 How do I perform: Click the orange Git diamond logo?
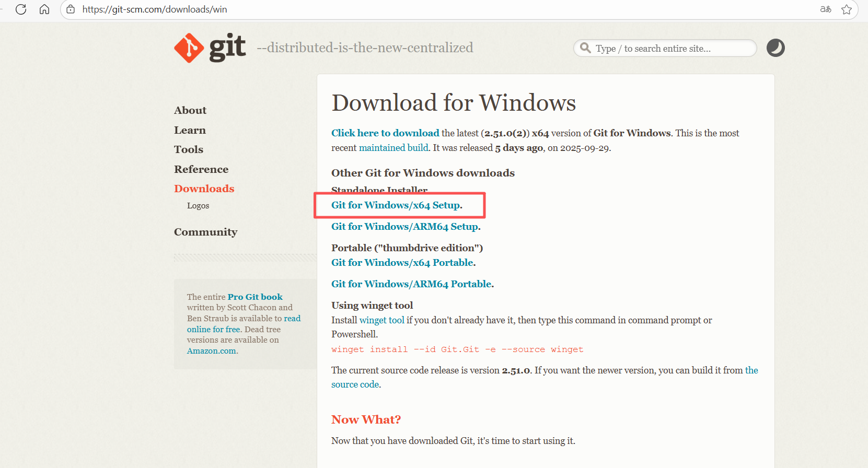(x=189, y=48)
